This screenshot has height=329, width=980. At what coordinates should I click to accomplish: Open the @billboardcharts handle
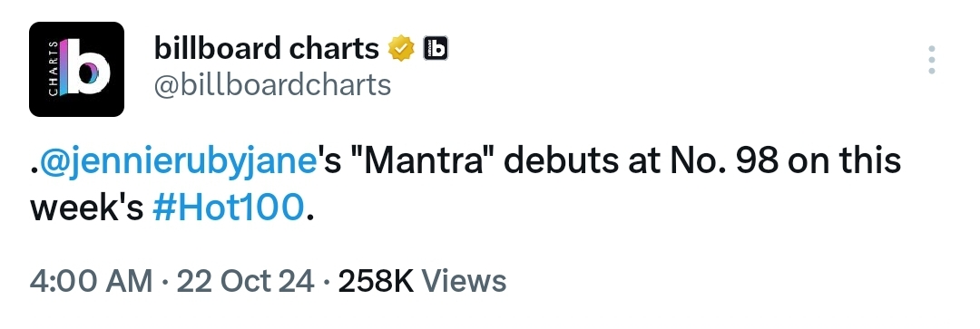pos(272,85)
